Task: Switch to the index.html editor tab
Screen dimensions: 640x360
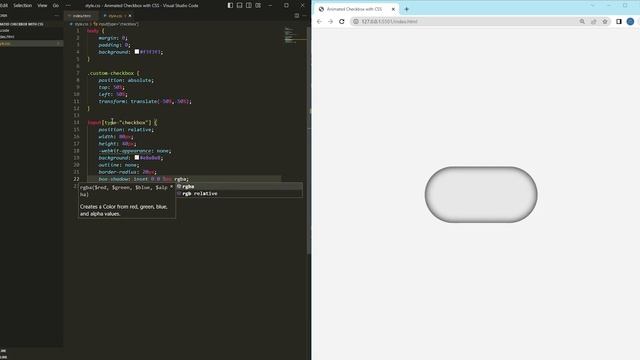Action: [81, 16]
